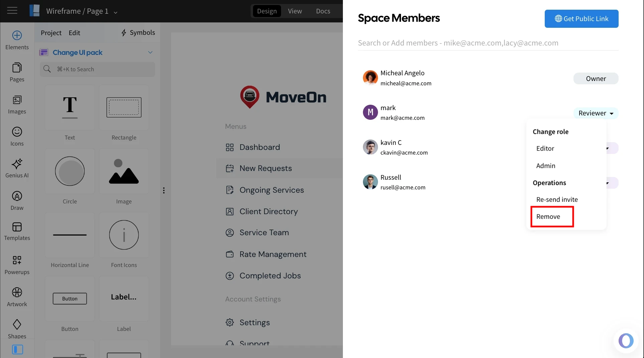This screenshot has width=644, height=358.
Task: Expand the Wireframe / Page 1 selector
Action: [x=115, y=12]
